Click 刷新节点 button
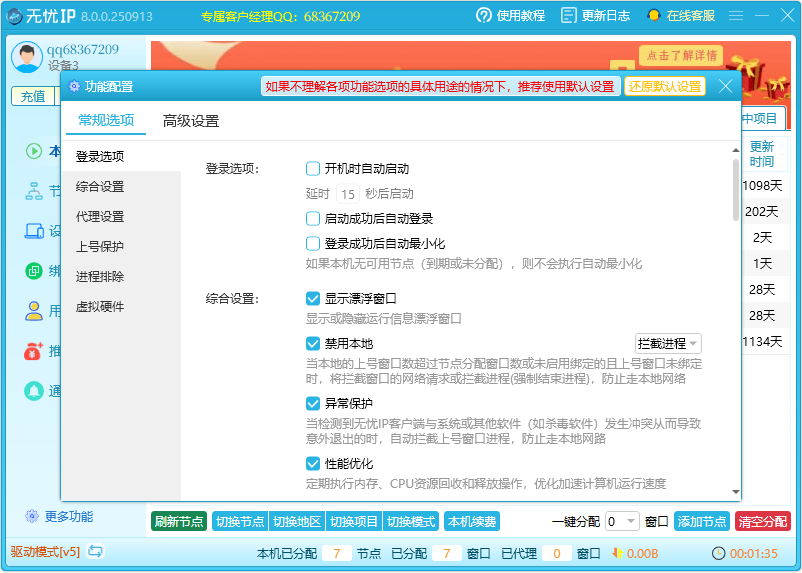Viewport: 802px width, 573px height. (x=179, y=522)
